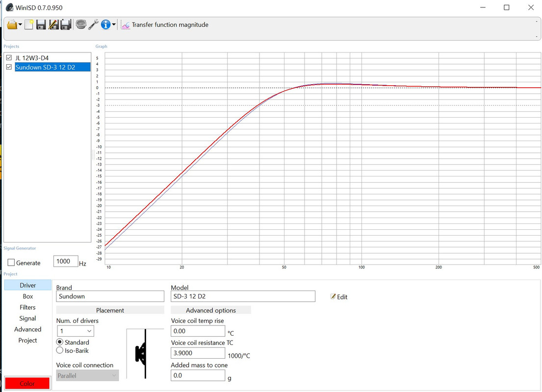This screenshot has height=392, width=542.
Task: Switch to the Box tab
Action: (x=27, y=296)
